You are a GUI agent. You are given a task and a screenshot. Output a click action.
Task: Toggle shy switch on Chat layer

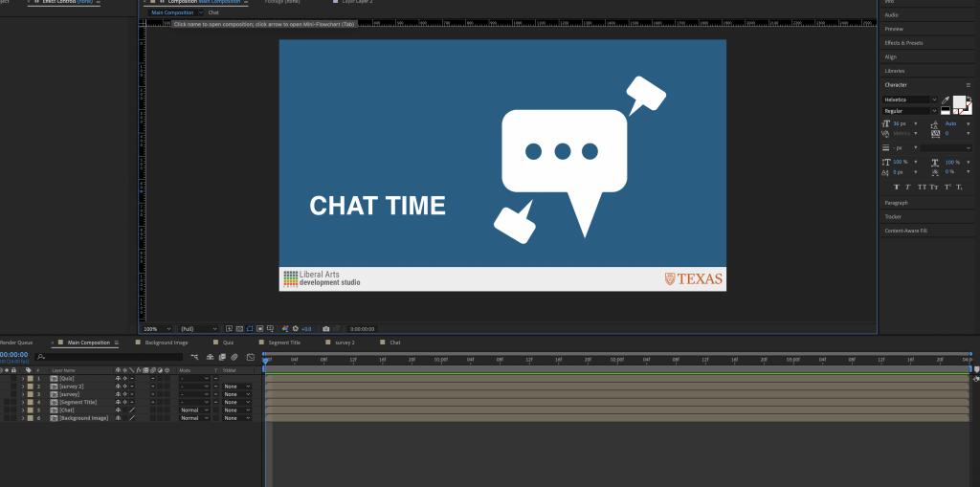118,410
